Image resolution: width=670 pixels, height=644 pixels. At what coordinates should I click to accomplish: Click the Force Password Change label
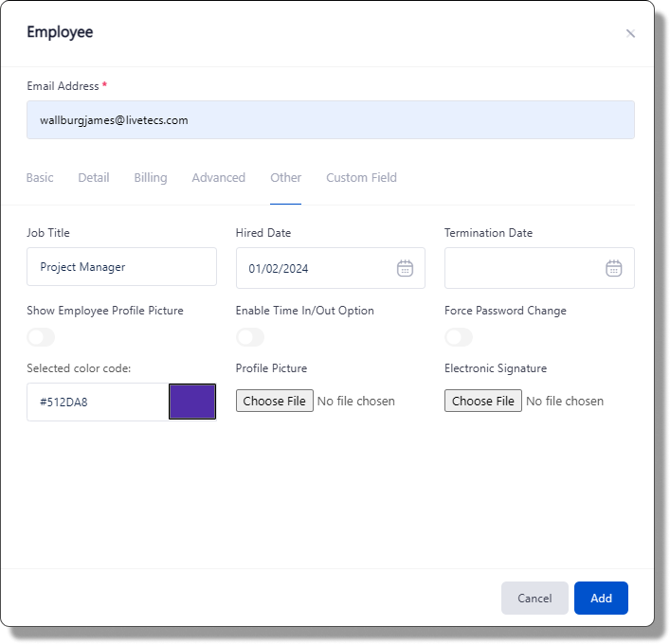[x=505, y=311]
